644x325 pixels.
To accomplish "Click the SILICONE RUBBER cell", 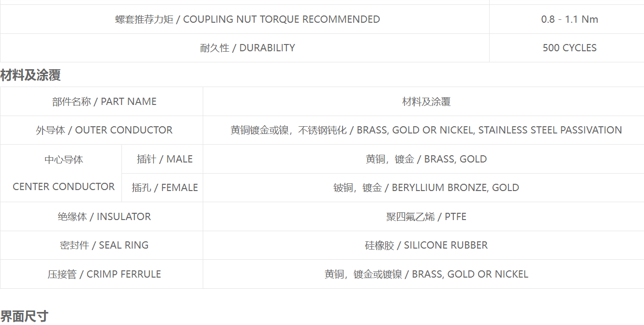I will (x=424, y=245).
